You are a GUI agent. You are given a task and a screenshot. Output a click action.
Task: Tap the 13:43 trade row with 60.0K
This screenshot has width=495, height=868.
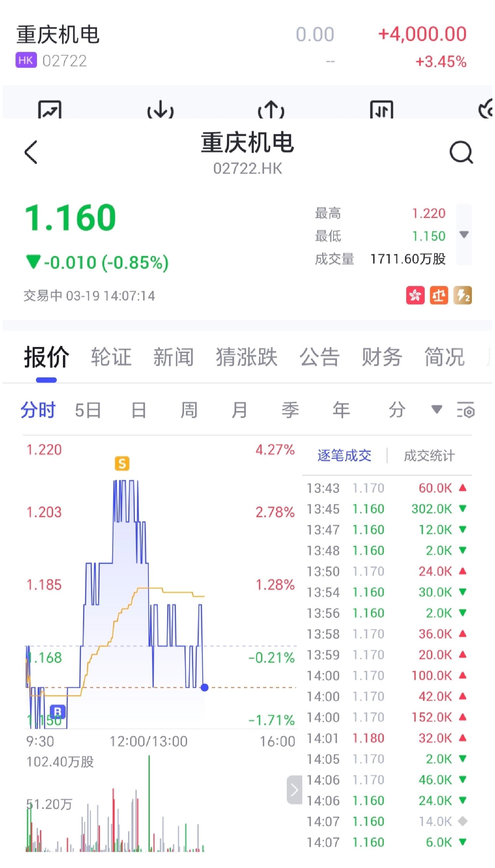point(386,488)
